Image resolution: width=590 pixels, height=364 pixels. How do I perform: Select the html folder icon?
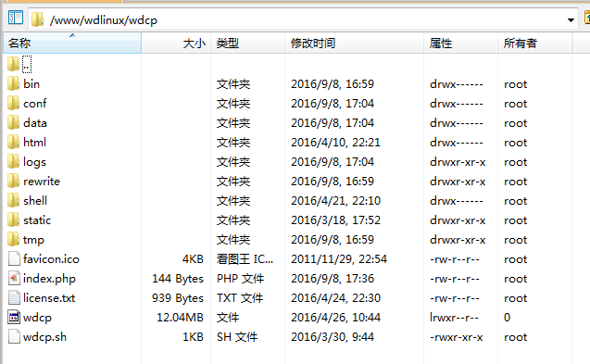pos(14,142)
